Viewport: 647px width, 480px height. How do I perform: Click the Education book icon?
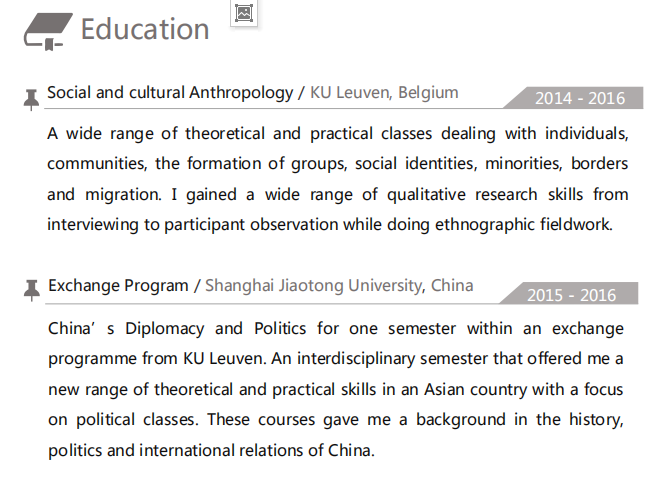pos(47,30)
